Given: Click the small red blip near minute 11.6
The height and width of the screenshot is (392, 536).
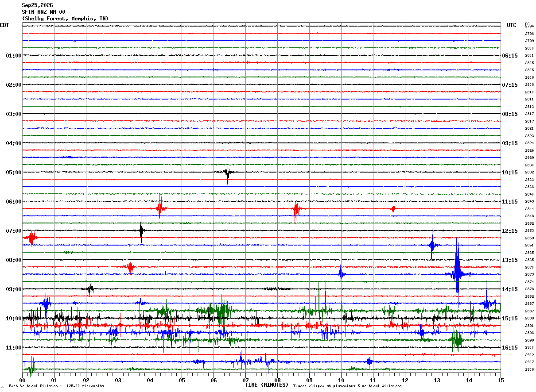Looking at the screenshot, I should [x=393, y=209].
